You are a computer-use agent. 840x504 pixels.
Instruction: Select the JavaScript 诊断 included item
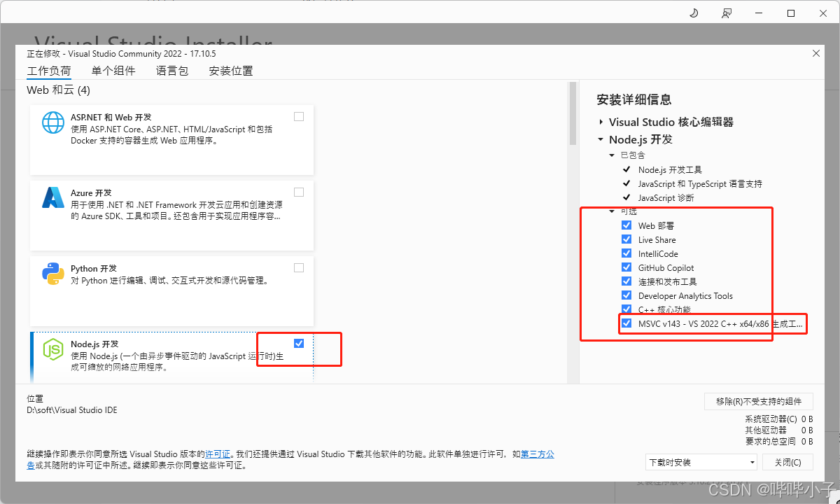click(666, 197)
